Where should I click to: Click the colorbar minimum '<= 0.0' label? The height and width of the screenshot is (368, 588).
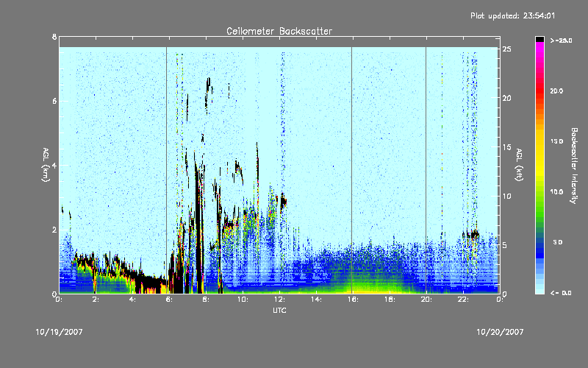point(561,293)
